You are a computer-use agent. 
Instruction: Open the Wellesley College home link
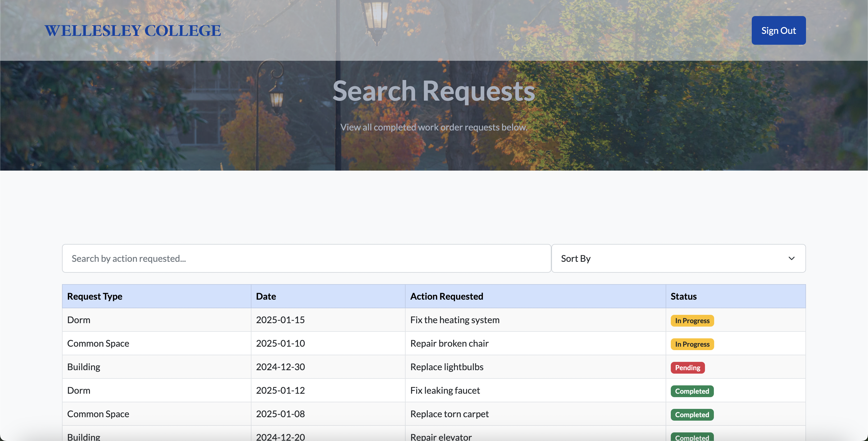click(133, 31)
